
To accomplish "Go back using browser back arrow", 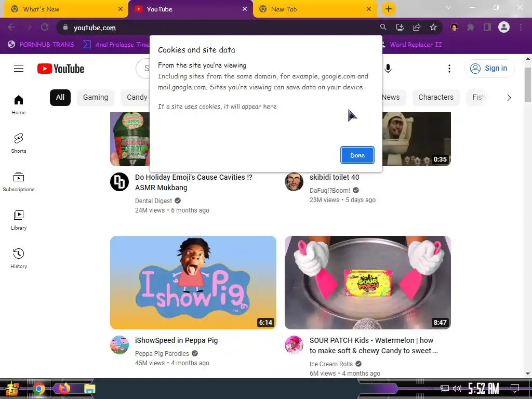I will coord(11,27).
